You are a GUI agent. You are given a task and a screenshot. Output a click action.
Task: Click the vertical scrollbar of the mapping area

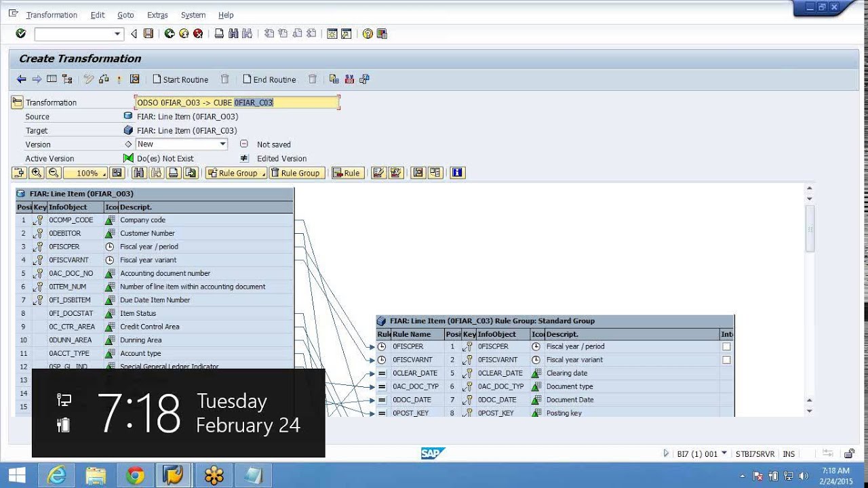click(x=809, y=228)
